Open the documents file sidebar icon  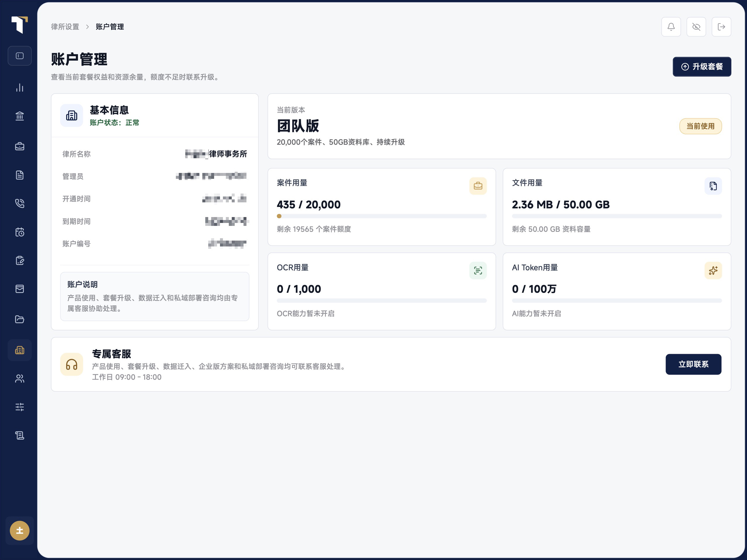click(x=20, y=175)
